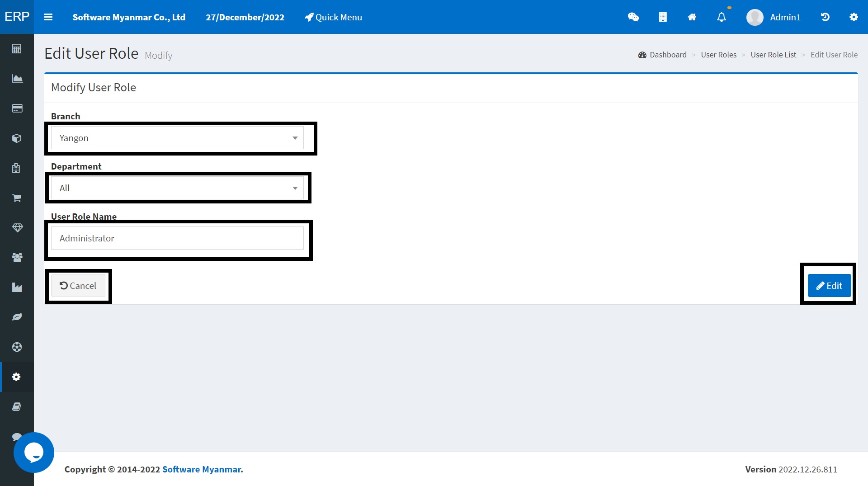
Task: Go to User Role List breadcrumb
Action: [x=774, y=55]
